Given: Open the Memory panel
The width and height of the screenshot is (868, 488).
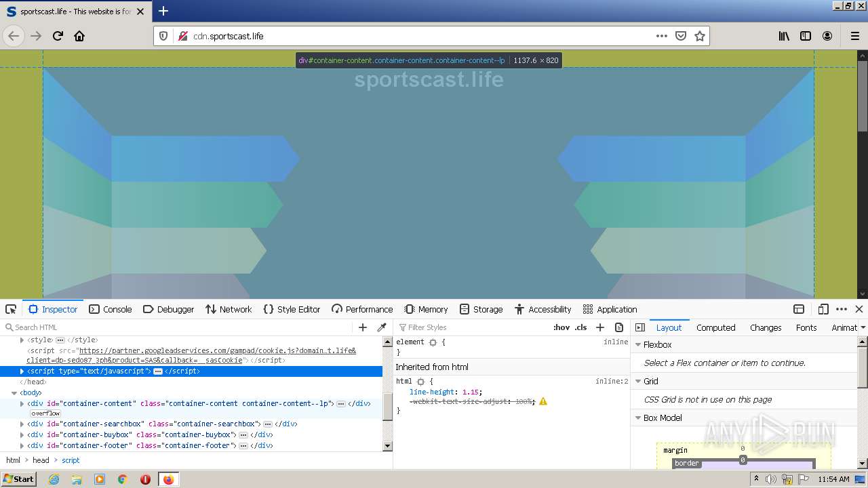Looking at the screenshot, I should click(x=426, y=309).
